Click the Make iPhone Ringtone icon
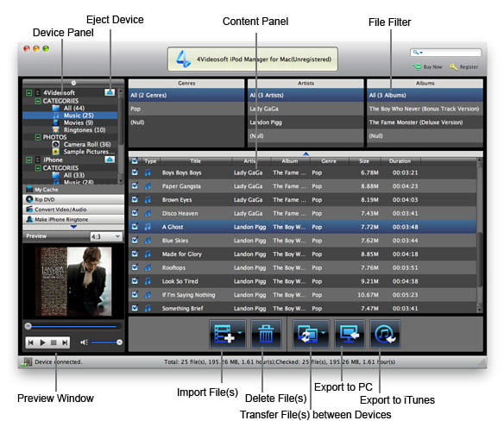 29,219
